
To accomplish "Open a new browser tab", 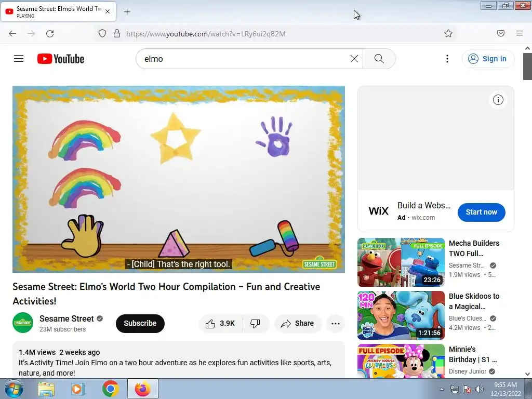I will pyautogui.click(x=127, y=12).
